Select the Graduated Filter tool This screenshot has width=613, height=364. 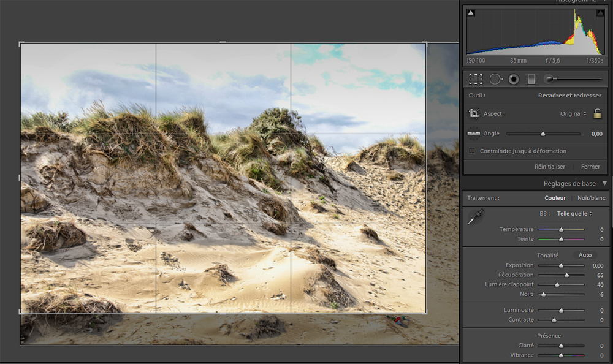pos(531,80)
